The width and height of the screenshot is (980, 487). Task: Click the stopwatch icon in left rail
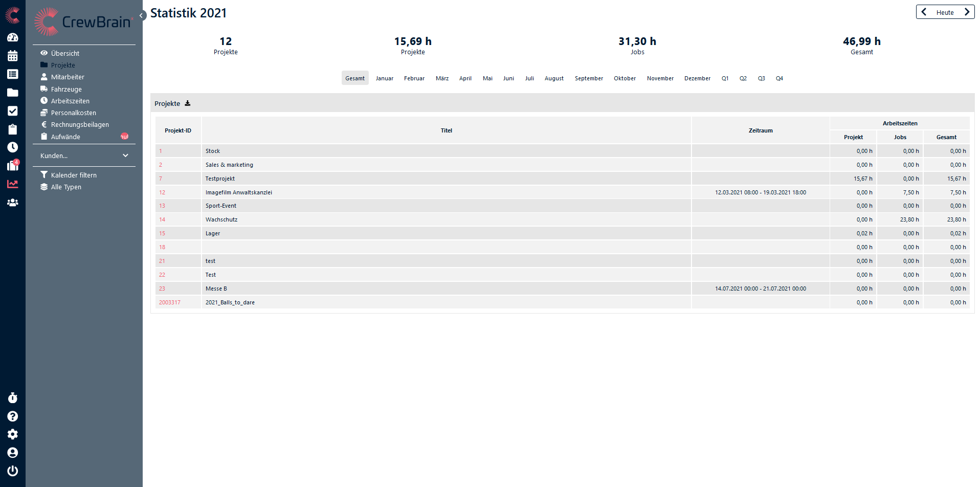click(x=13, y=398)
